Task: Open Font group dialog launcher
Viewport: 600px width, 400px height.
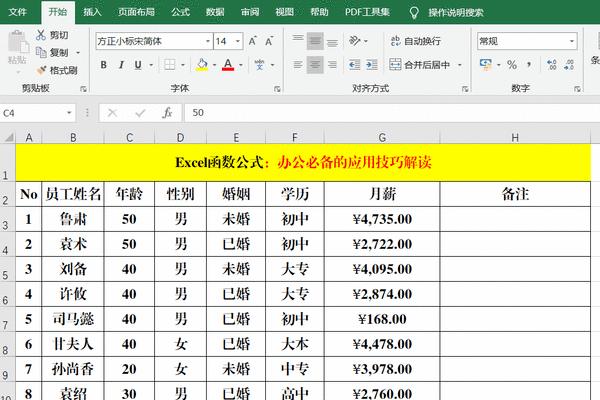Action: tap(277, 89)
